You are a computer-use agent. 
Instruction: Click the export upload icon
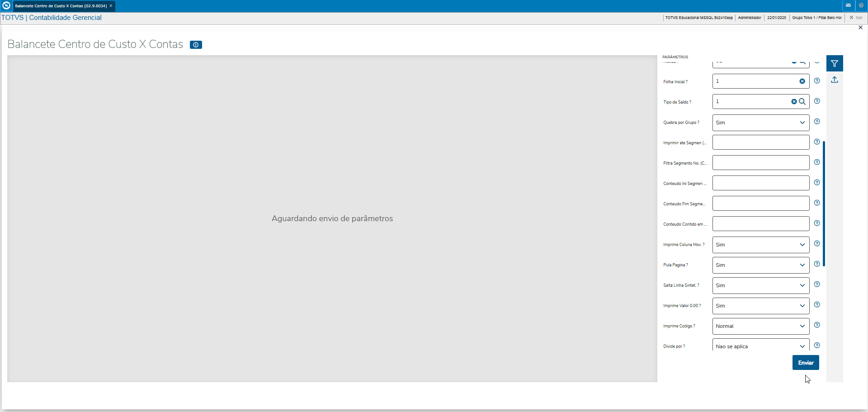[x=835, y=80]
